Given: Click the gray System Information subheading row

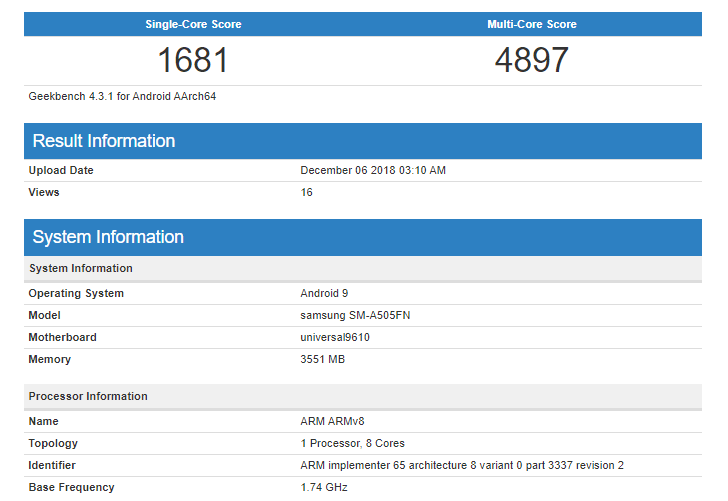Looking at the screenshot, I should [81, 268].
